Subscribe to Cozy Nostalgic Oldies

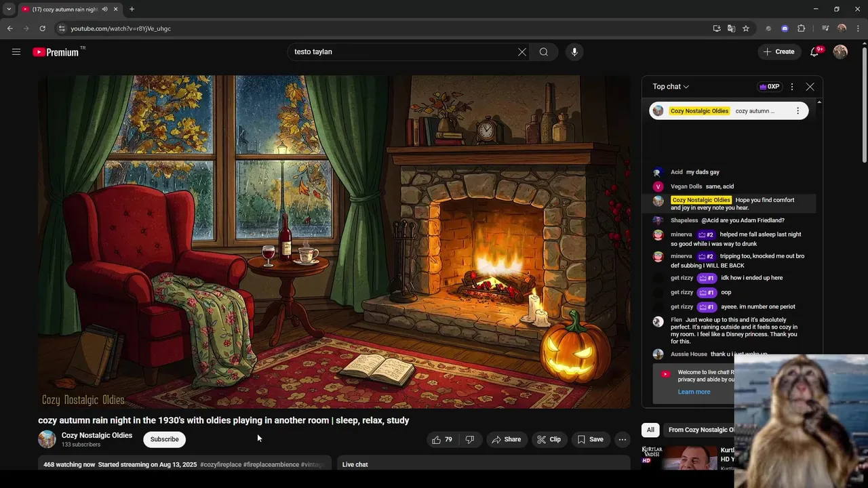pyautogui.click(x=164, y=439)
